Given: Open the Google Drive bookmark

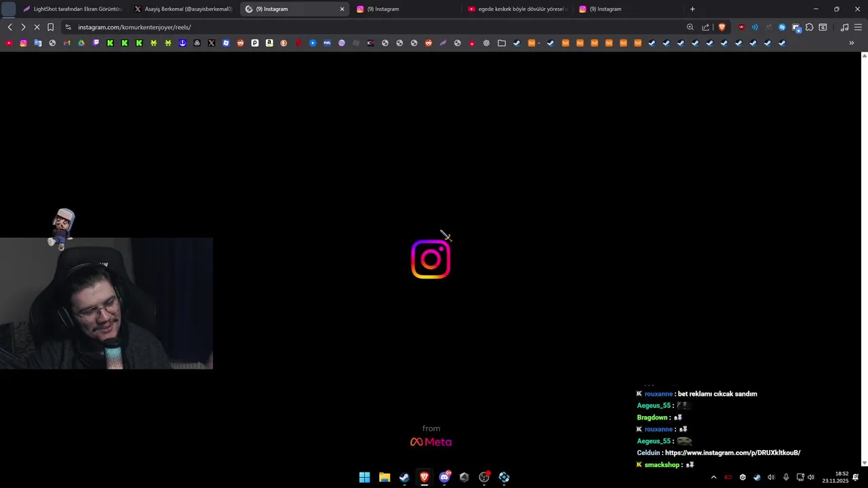Looking at the screenshot, I should pos(81,43).
